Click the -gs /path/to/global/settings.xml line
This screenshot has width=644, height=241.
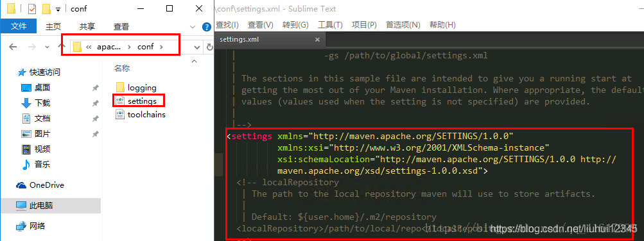(406, 55)
